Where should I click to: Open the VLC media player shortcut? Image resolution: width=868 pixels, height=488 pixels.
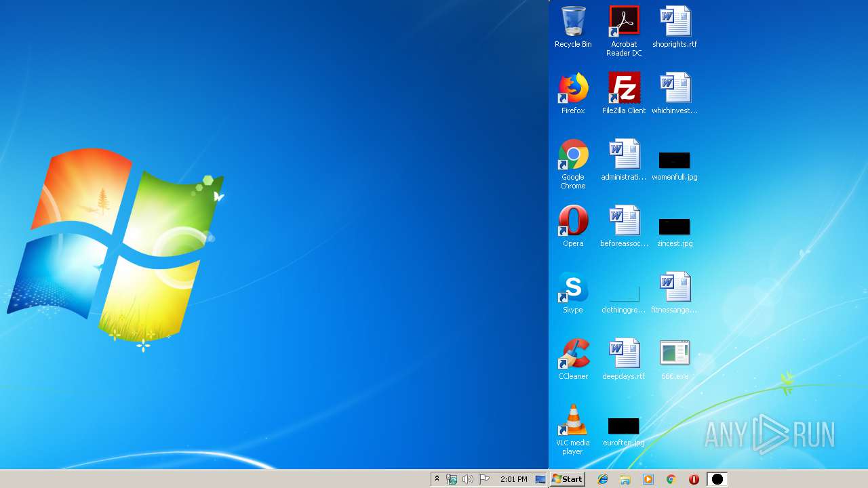tap(573, 430)
